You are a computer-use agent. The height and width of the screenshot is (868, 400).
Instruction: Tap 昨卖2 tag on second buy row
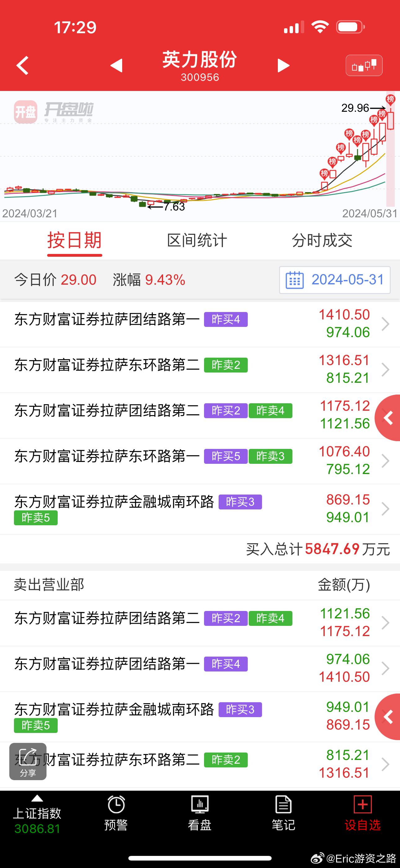point(226,365)
